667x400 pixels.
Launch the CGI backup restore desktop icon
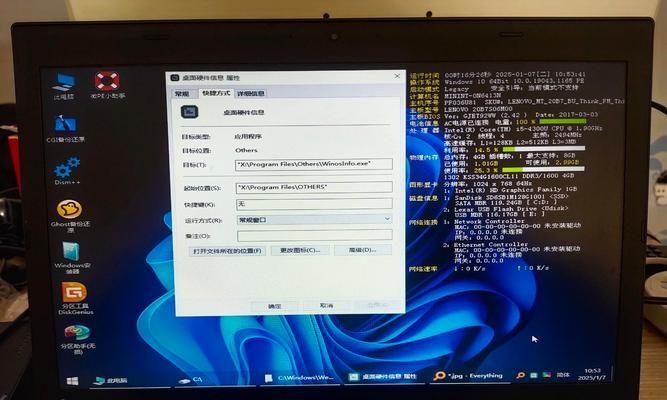66,129
